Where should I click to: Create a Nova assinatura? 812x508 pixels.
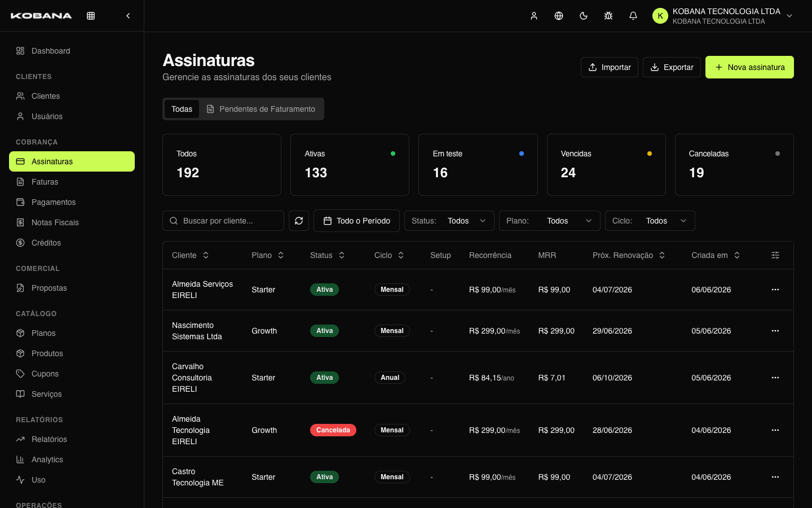click(x=749, y=67)
